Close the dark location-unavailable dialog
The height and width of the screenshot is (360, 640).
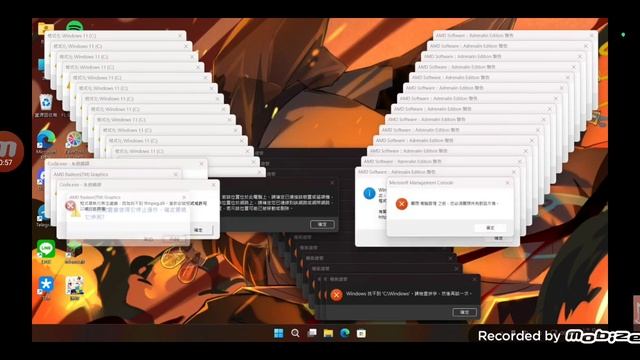point(332,183)
